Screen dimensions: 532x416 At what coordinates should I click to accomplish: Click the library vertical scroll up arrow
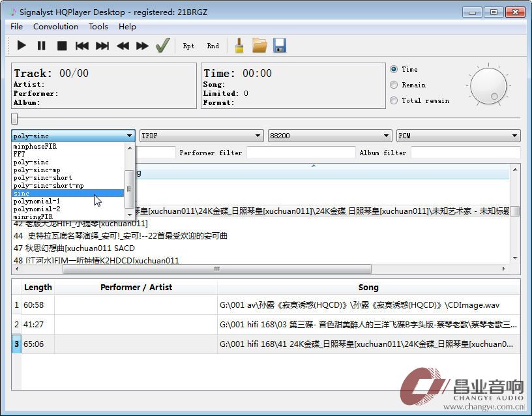click(515, 170)
